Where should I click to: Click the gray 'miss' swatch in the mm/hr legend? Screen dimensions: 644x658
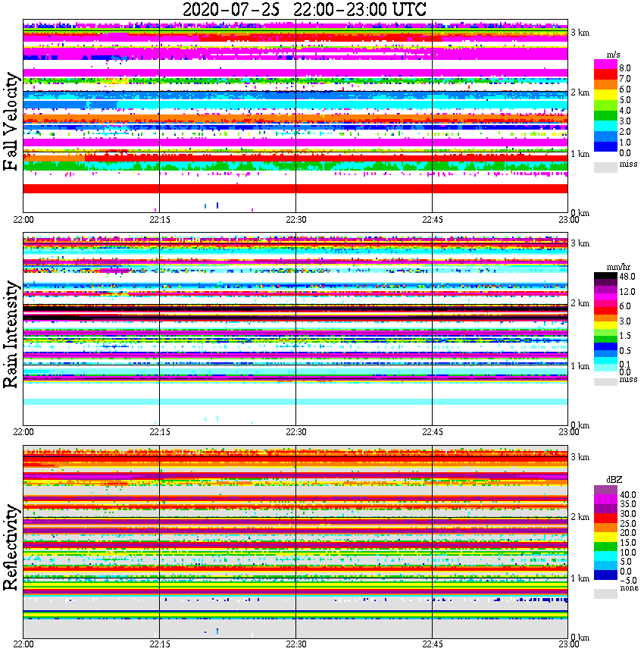point(605,382)
